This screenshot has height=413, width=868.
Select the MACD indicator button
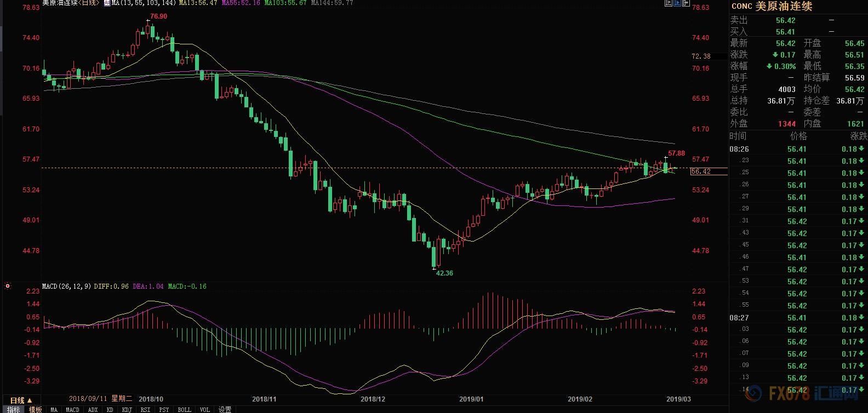coord(72,409)
